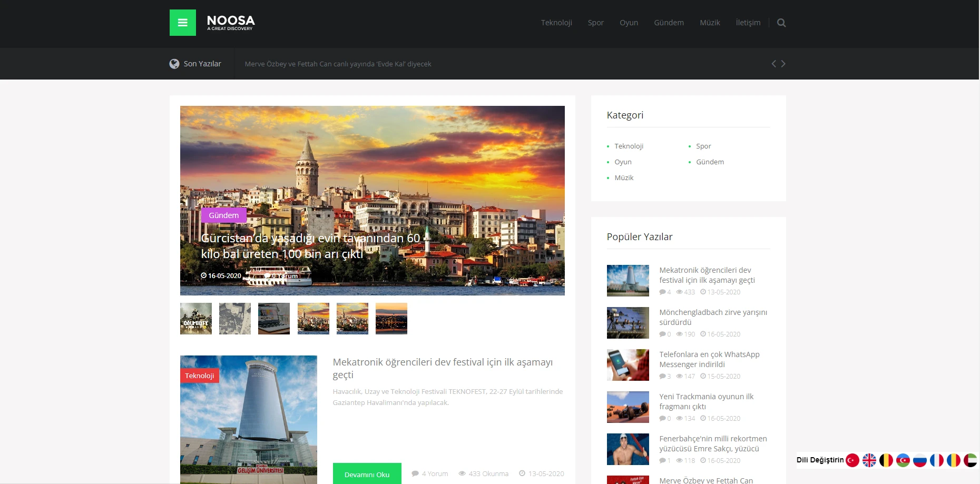Open Spor in Kategori widget
This screenshot has height=484, width=980.
(703, 146)
